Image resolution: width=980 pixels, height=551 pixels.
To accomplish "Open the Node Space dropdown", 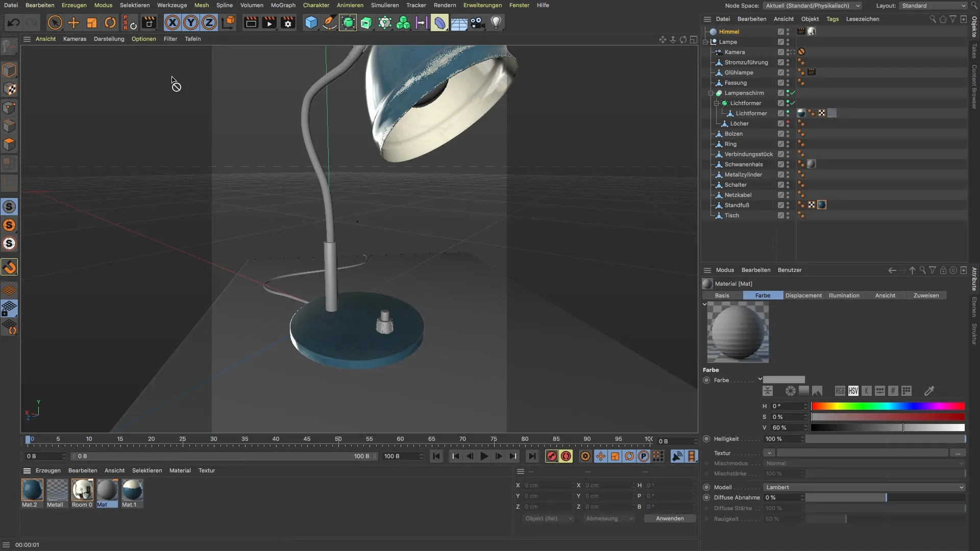I will (x=813, y=6).
